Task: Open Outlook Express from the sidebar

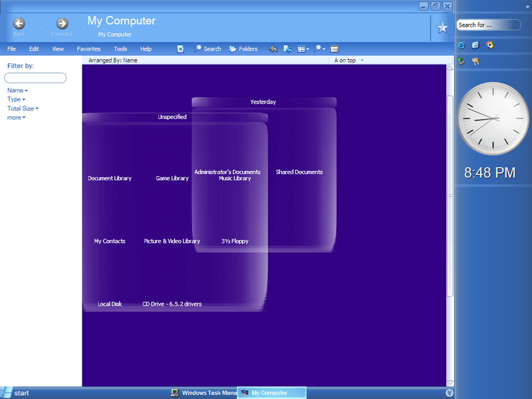Action: pos(475,45)
